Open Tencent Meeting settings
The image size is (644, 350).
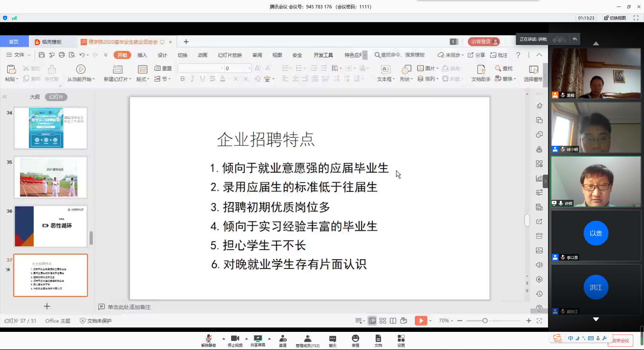(x=401, y=339)
